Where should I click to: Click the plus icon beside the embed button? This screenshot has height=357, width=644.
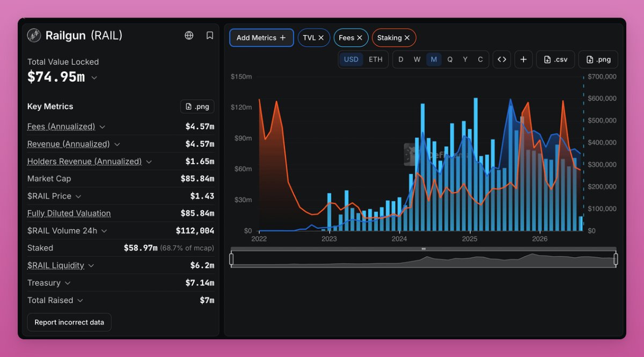coord(523,60)
